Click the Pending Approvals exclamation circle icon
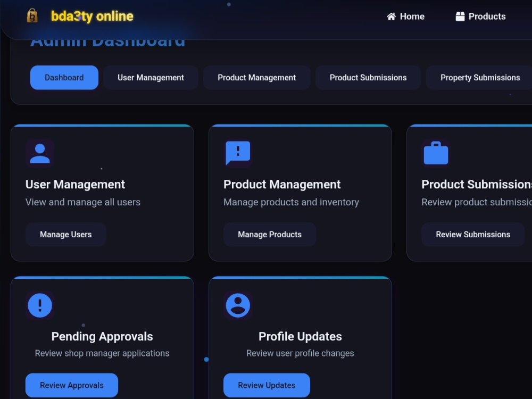 click(x=40, y=305)
